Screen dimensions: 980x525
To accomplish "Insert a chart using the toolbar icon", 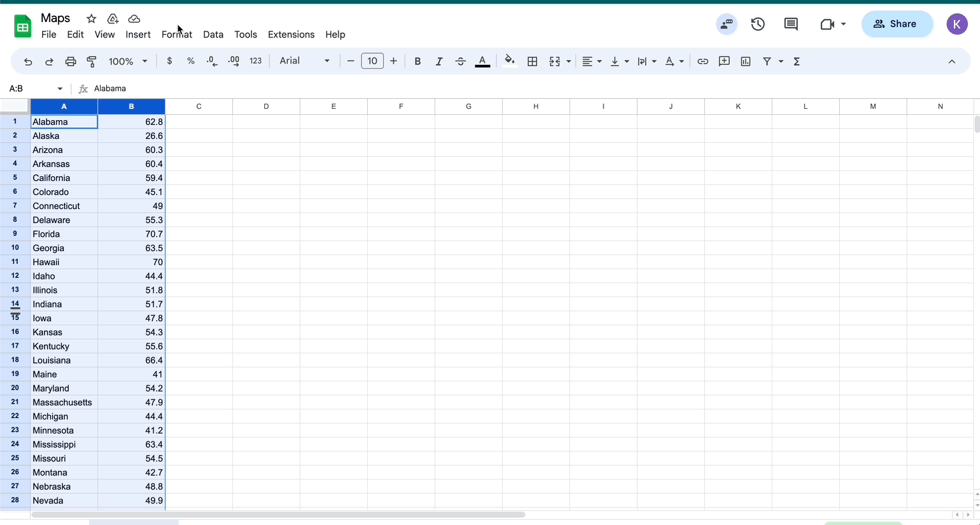I will [x=745, y=61].
